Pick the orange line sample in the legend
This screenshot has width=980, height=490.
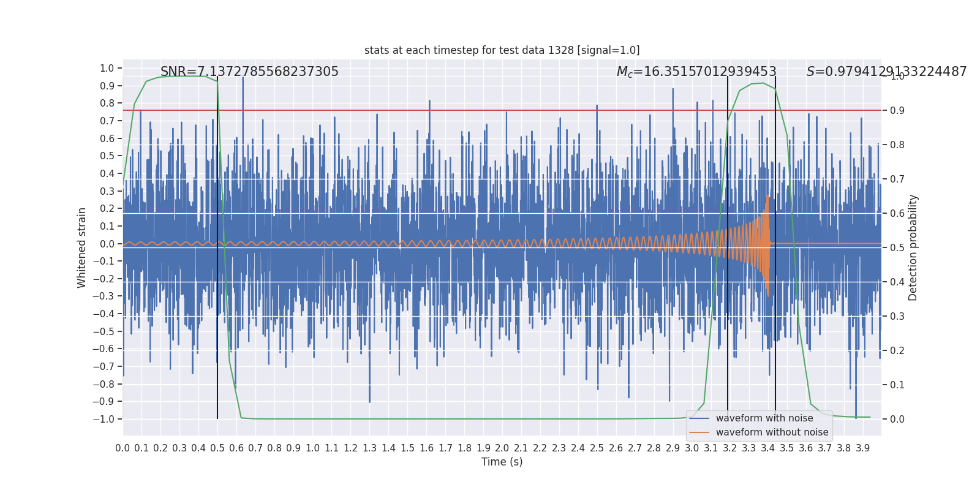[699, 432]
